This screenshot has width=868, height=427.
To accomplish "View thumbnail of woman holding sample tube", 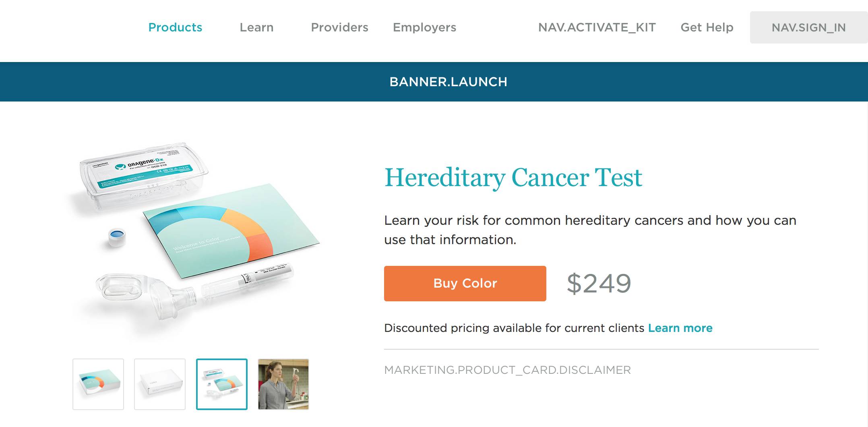I will [x=283, y=384].
